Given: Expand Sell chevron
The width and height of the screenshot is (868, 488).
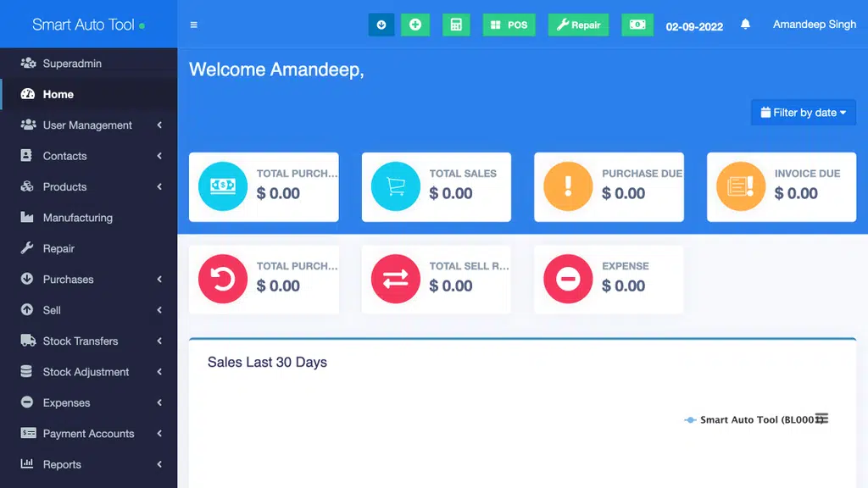Looking at the screenshot, I should [x=159, y=310].
